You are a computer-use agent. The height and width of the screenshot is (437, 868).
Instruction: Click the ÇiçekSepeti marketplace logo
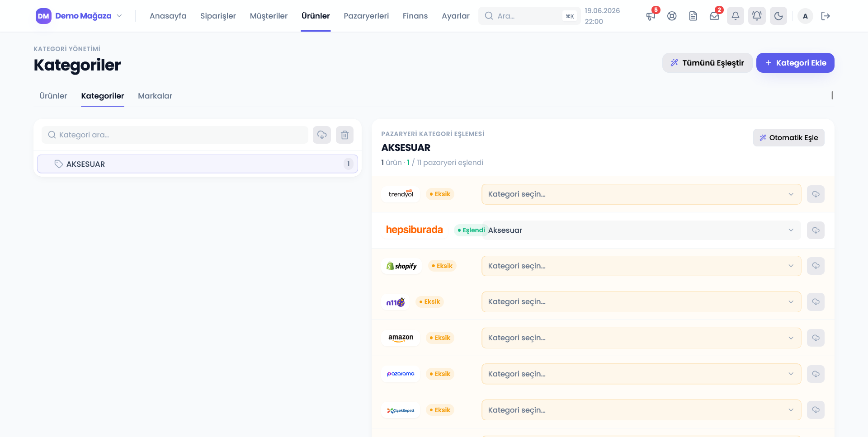(x=401, y=410)
